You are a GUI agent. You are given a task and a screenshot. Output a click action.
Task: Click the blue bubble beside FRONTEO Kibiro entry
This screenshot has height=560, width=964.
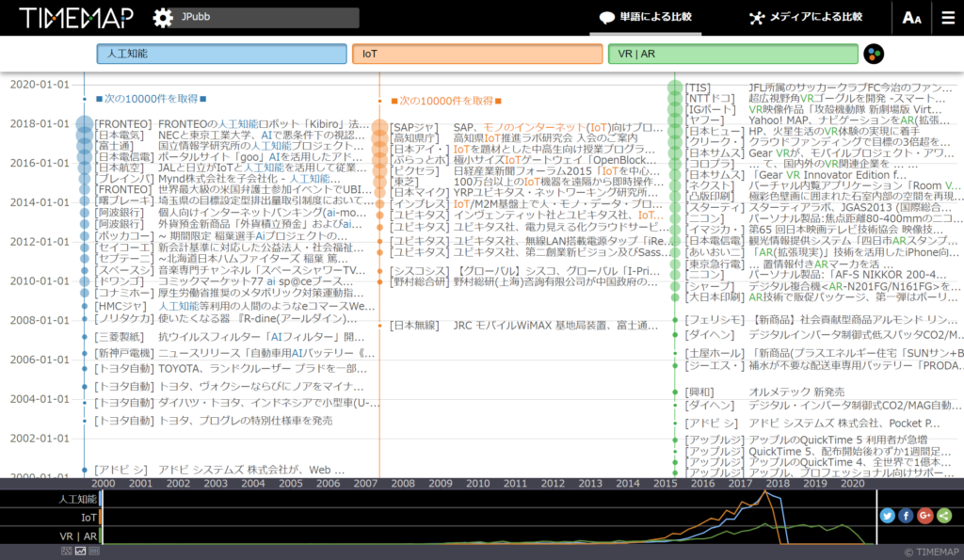tap(84, 125)
